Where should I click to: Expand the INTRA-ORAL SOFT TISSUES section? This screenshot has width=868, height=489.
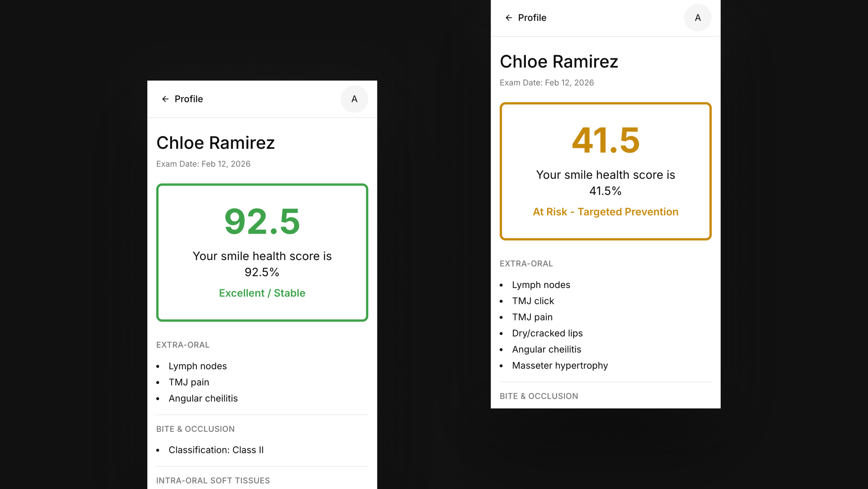click(213, 480)
